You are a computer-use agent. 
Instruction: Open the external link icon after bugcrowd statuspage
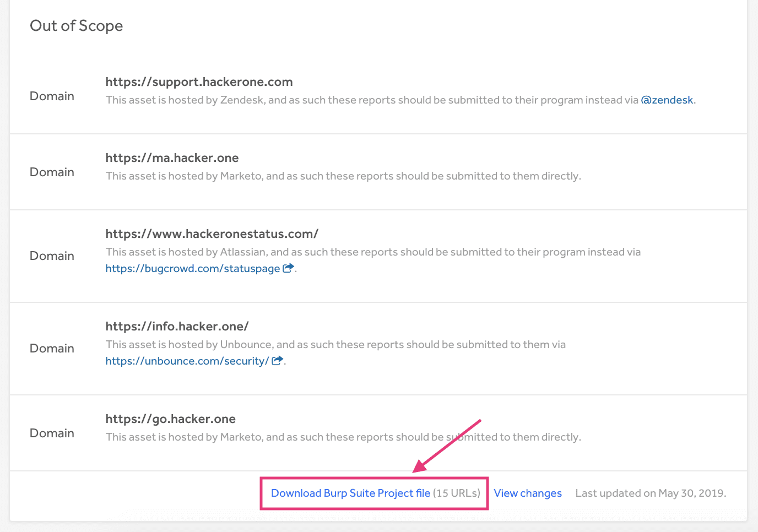[288, 268]
